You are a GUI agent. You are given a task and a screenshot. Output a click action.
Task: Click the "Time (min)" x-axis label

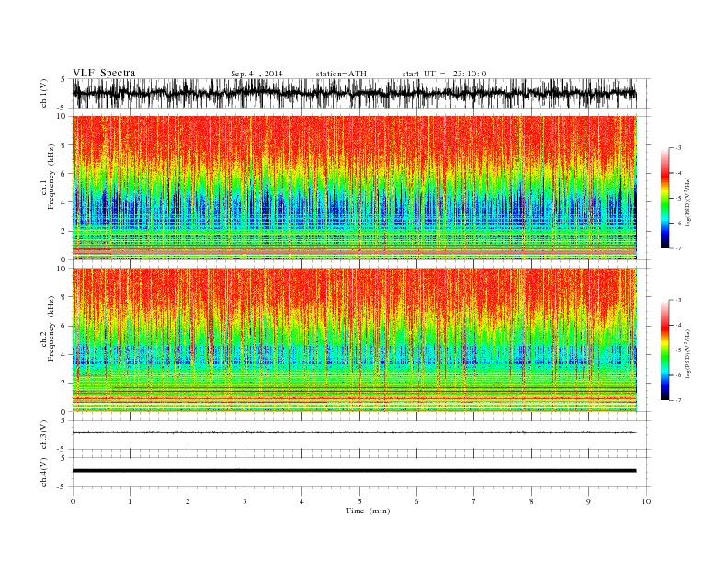368,511
